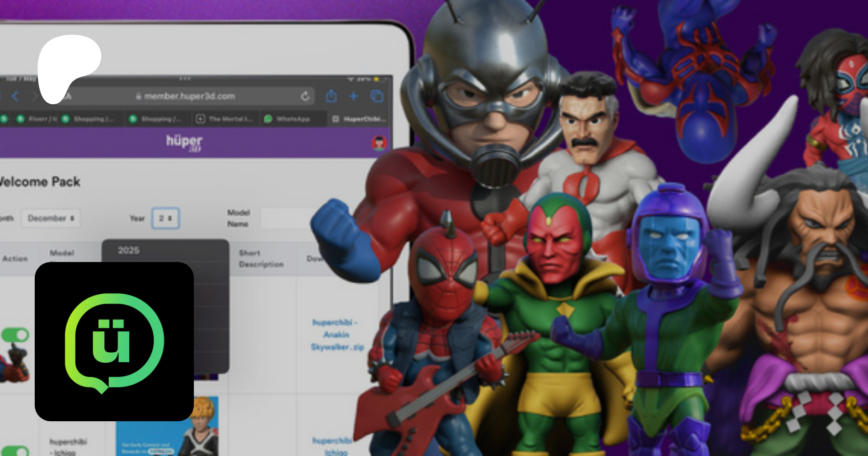Screen dimensions: 868x456
Task: Open the user avatar profile icon
Action: pos(379,143)
